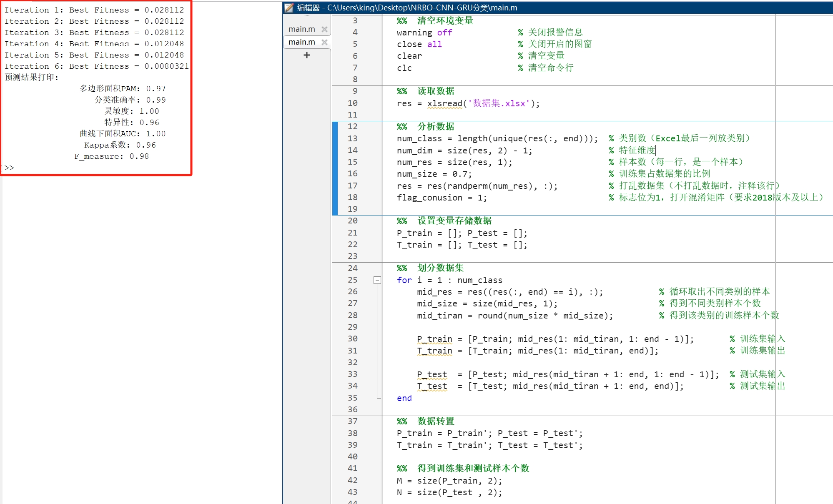The image size is (833, 504).
Task: Click blue section highlight bar in margin
Action: pyautogui.click(x=335, y=168)
